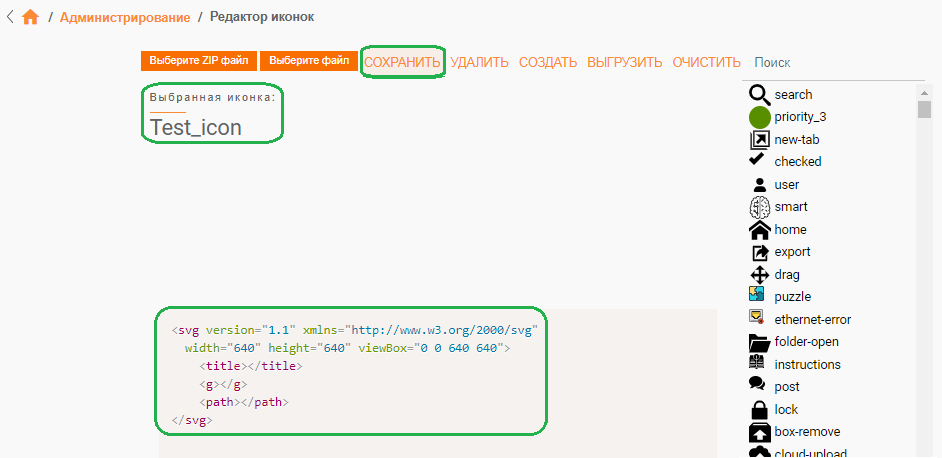Open the Администрирование breadcrumb link
This screenshot has width=942, height=458.
[125, 17]
